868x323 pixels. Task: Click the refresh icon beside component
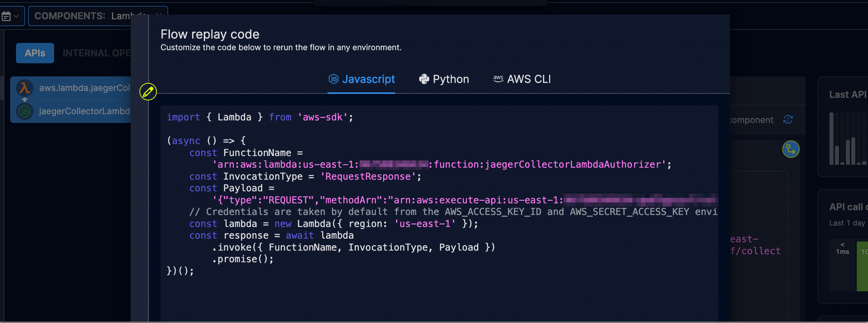[x=788, y=120]
